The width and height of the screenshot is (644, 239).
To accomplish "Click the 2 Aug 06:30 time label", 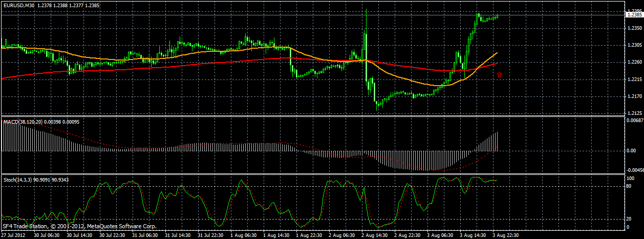I will click(x=340, y=235).
